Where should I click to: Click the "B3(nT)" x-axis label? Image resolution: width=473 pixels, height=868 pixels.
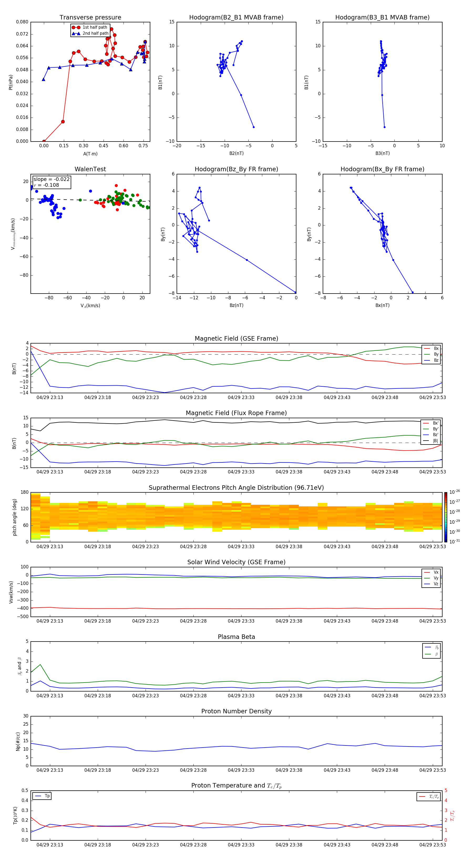(x=382, y=153)
